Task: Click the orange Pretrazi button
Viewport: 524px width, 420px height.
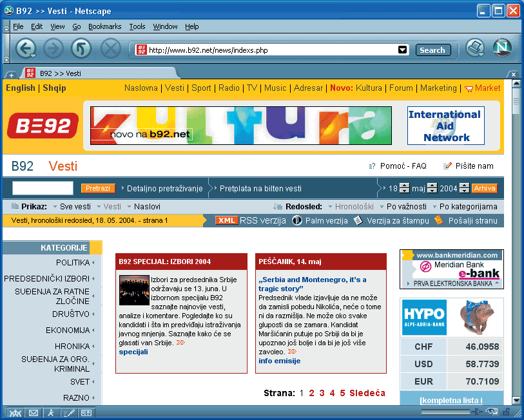Action: tap(97, 188)
